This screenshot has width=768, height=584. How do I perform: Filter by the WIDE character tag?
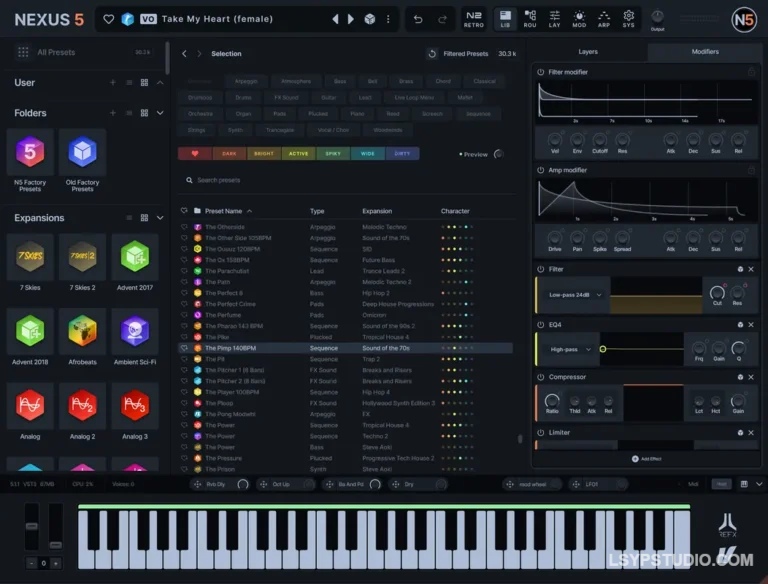click(367, 153)
